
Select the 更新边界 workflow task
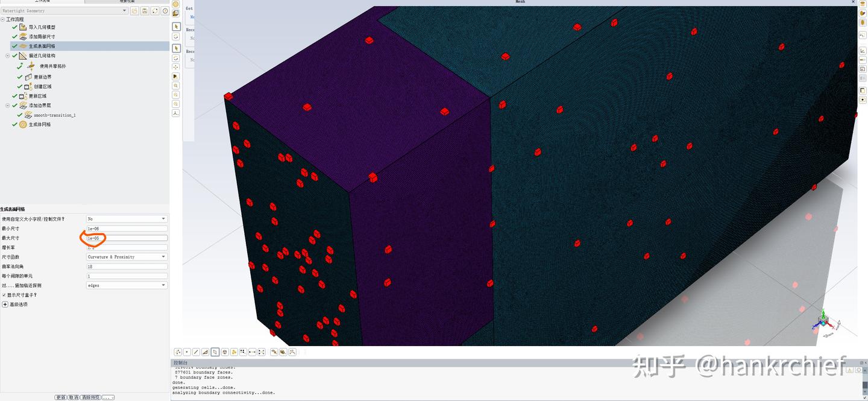coord(43,77)
